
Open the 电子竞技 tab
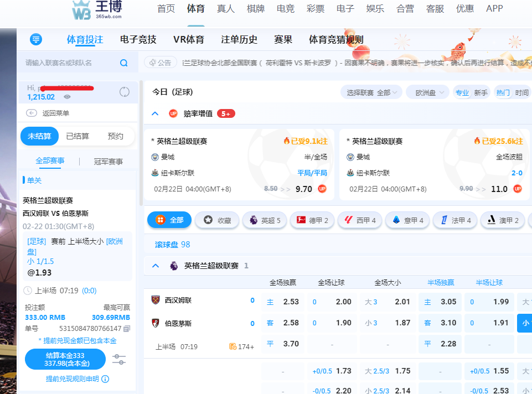pos(138,40)
